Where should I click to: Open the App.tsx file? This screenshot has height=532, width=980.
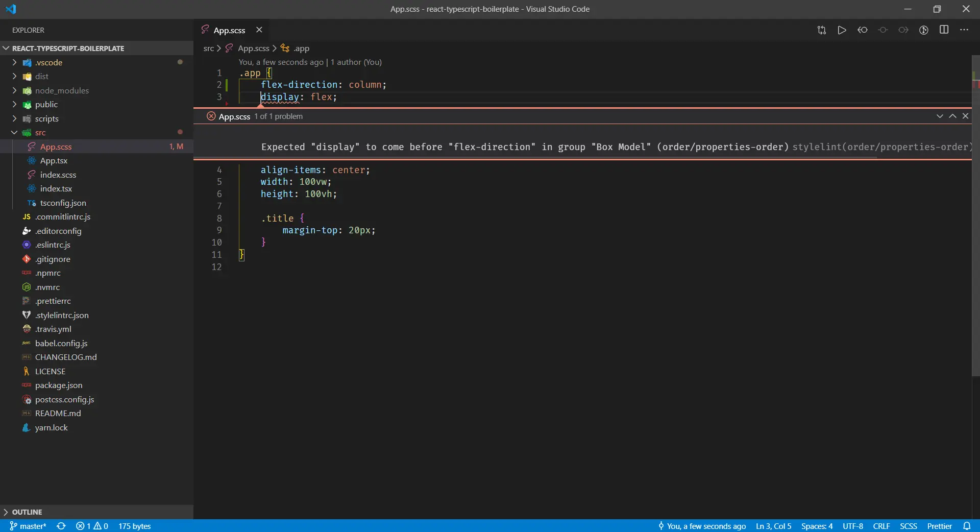(x=96, y=160)
